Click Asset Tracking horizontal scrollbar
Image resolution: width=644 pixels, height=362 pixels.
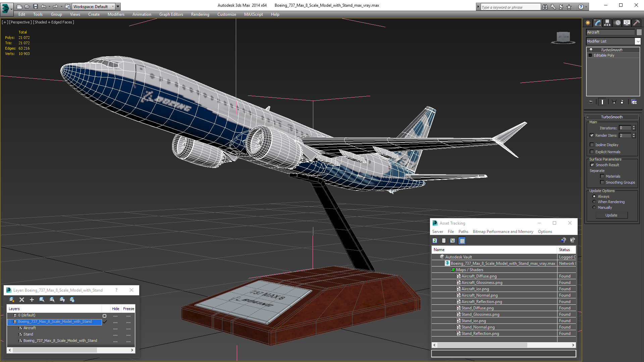[x=503, y=345]
